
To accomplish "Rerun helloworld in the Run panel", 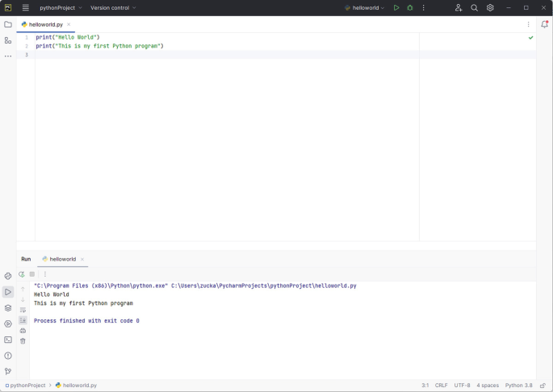I will coord(22,274).
